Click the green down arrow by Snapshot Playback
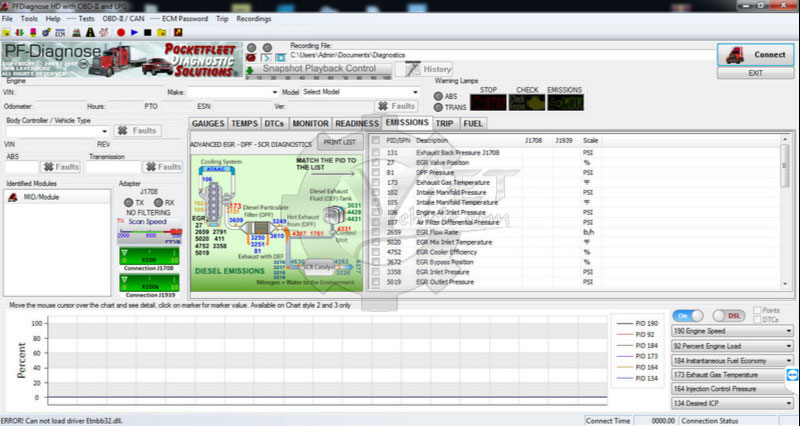 tap(250, 70)
